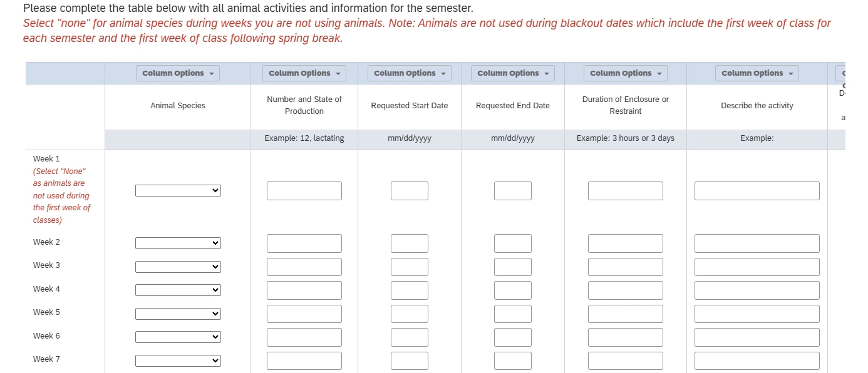
Task: Click Week 3 Requested End Date field
Action: click(x=513, y=267)
